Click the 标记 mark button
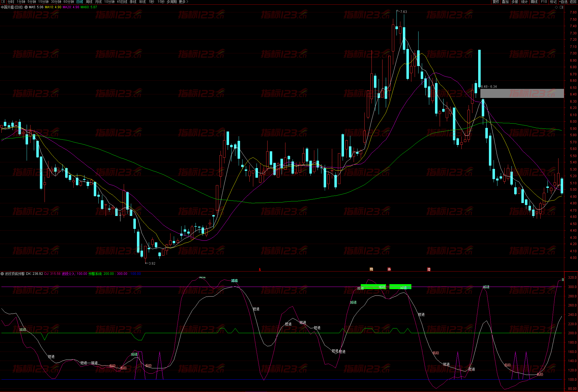The height and width of the screenshot is (392, 578). click(x=553, y=2)
